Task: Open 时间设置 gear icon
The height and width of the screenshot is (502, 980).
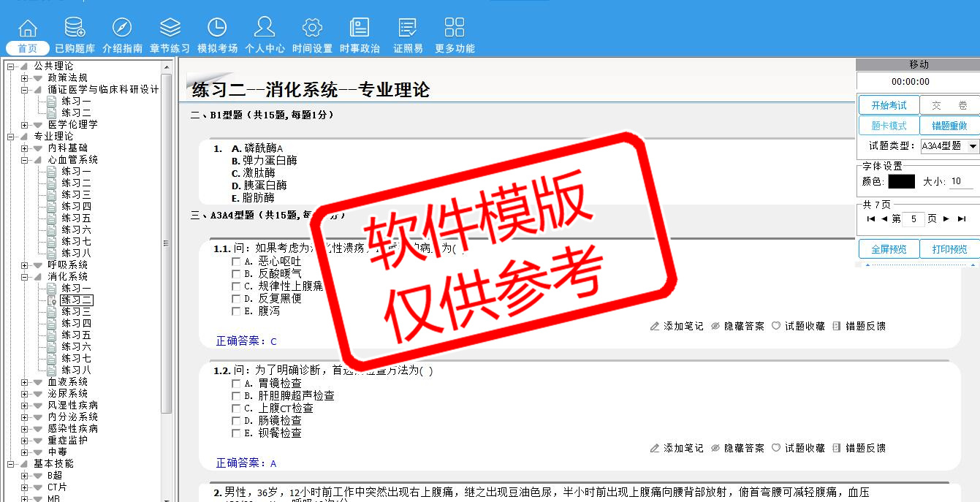Action: [312, 28]
